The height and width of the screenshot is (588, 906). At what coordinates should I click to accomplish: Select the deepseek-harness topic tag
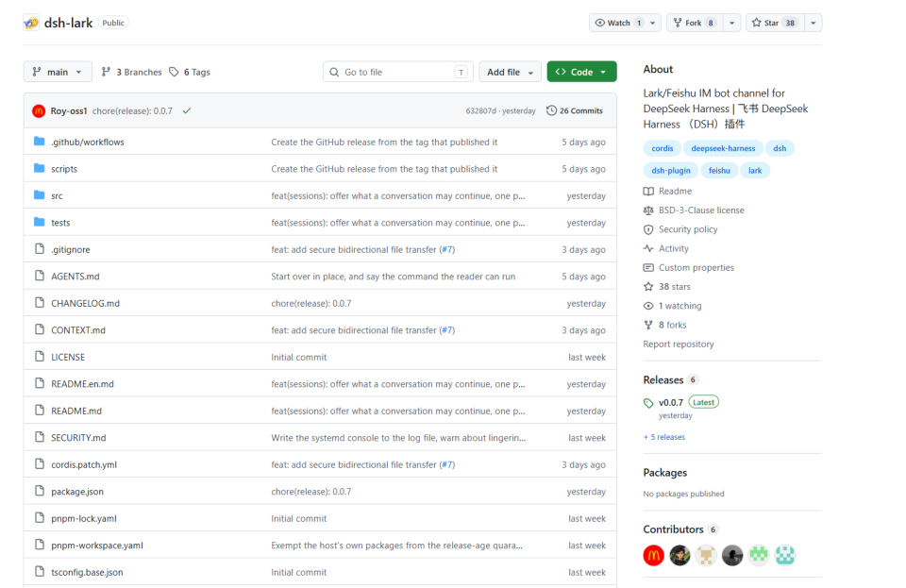[x=723, y=148]
